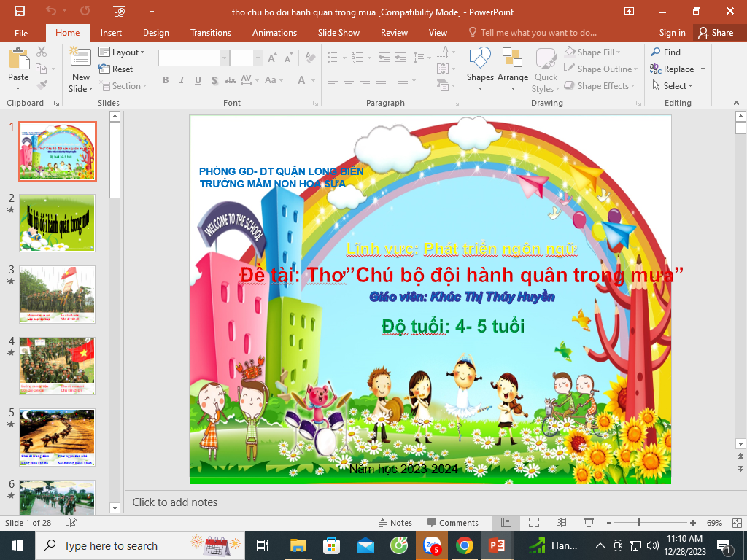Select slide 3 thumbnail
This screenshot has width=747, height=560.
point(57,294)
